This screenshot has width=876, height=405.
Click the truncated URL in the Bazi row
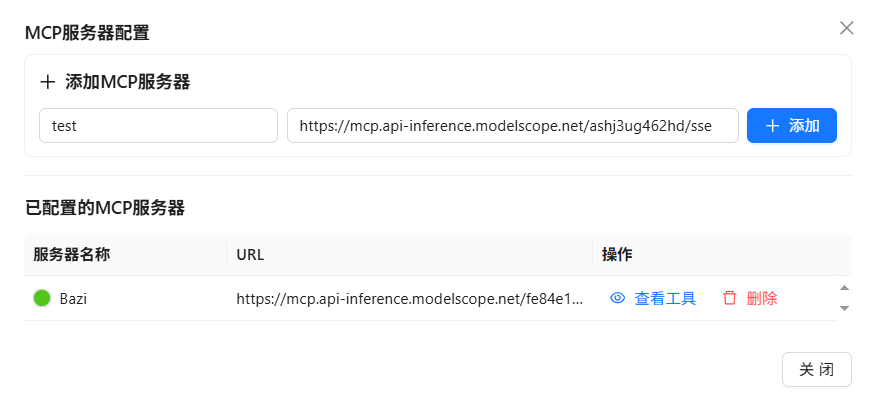point(409,298)
